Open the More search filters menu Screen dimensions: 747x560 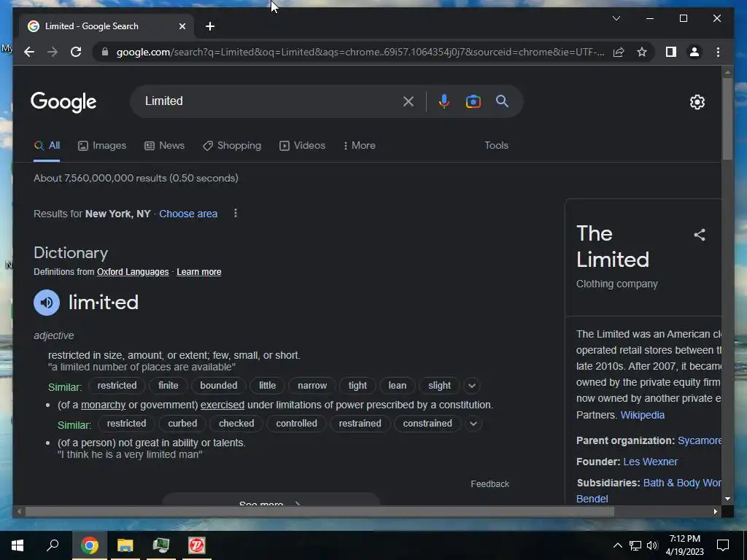coord(359,146)
